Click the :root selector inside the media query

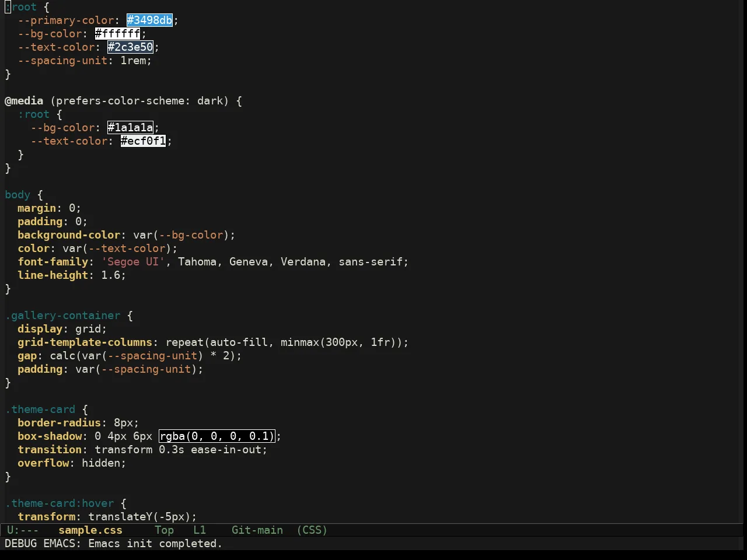tap(34, 114)
